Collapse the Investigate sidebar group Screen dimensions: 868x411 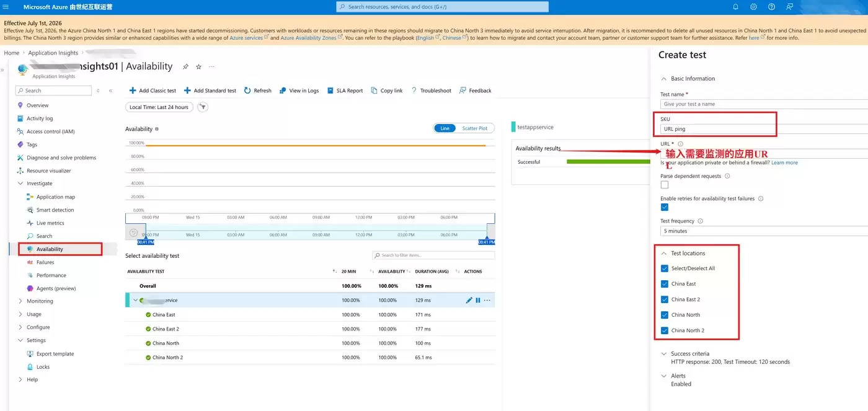pos(20,183)
